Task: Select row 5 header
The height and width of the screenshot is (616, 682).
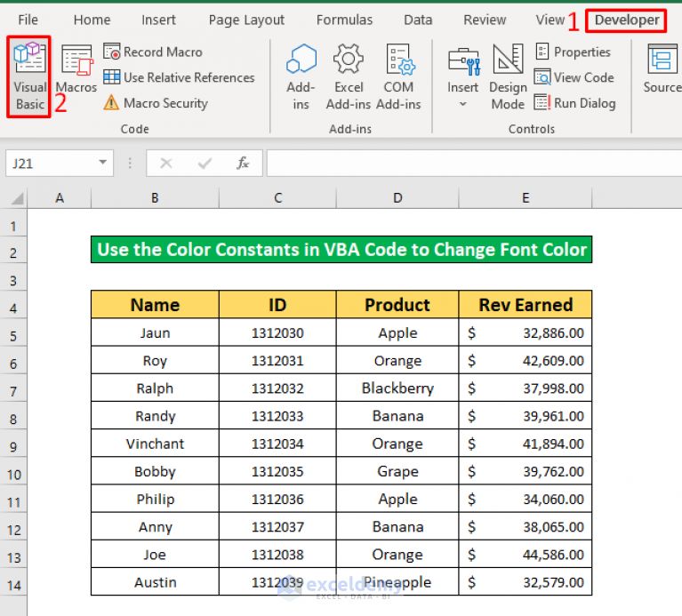Action: 13,336
